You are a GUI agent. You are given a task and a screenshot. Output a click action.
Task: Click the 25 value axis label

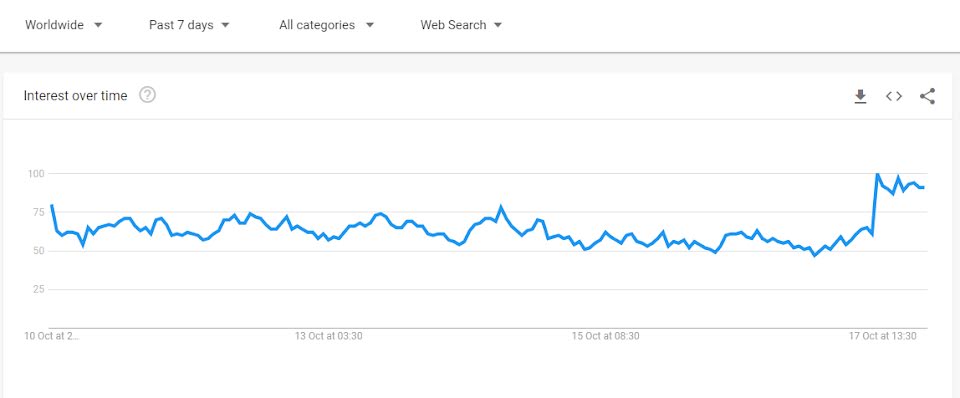[x=38, y=289]
